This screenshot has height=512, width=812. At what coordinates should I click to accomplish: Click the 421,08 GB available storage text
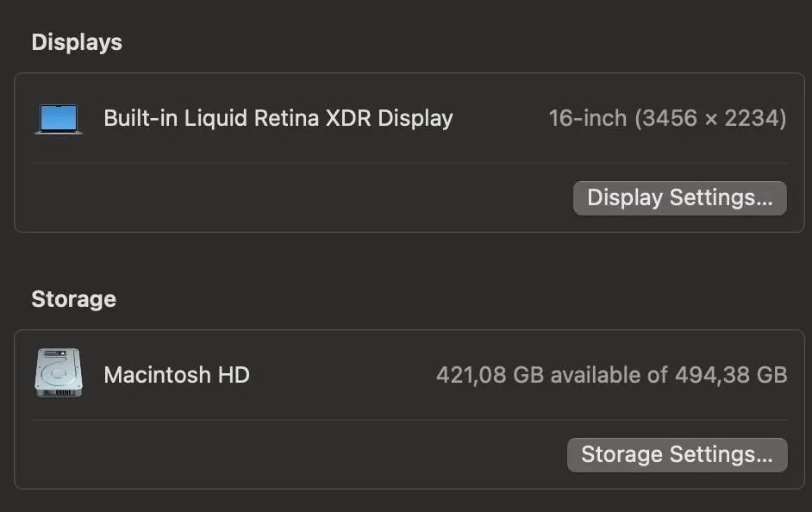612,374
